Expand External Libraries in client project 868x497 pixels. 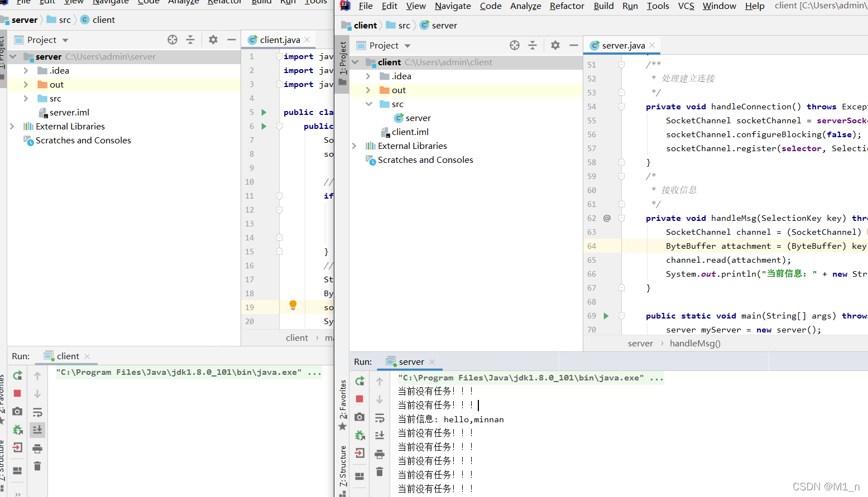pos(354,146)
